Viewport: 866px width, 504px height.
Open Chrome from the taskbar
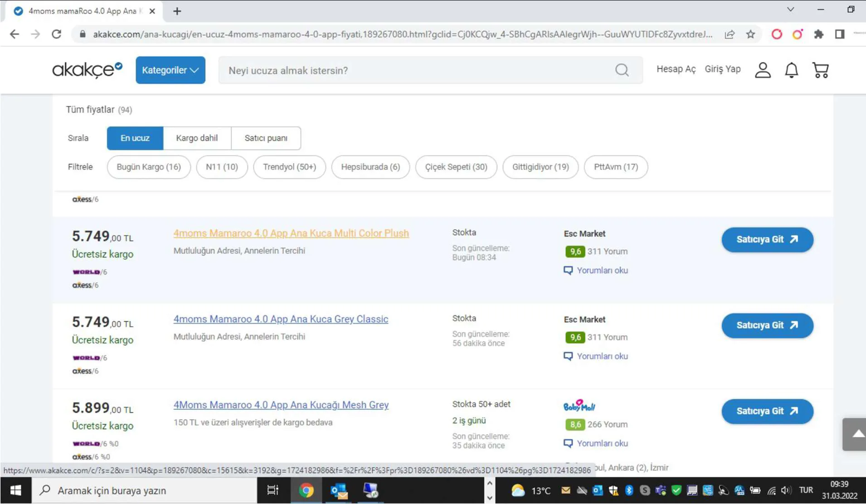pyautogui.click(x=306, y=490)
